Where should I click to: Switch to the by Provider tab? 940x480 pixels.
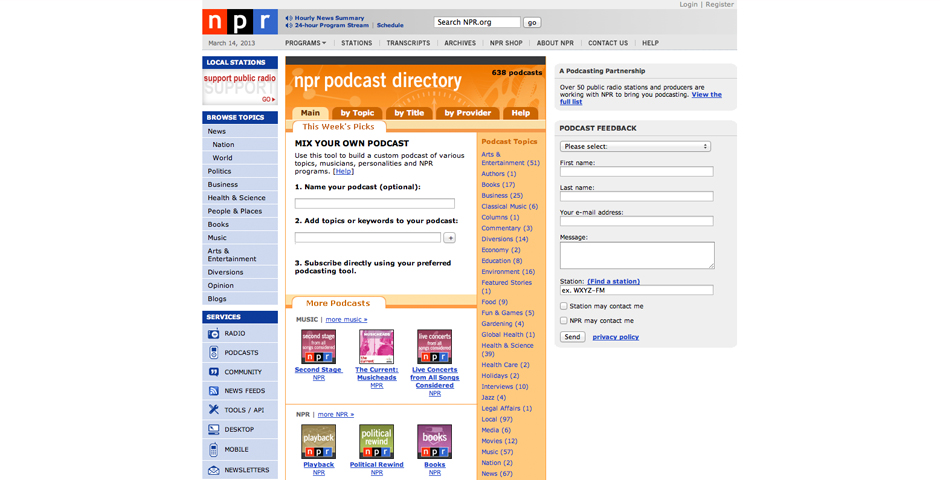pos(468,113)
